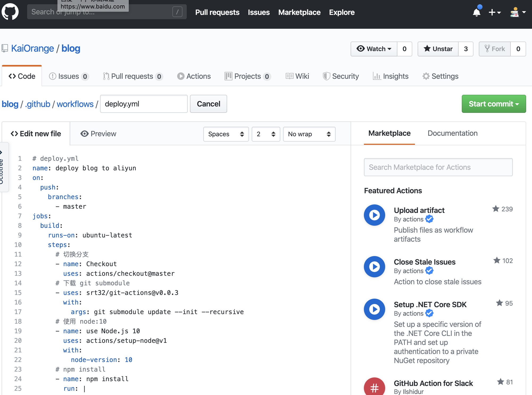
Task: Open the repo Pull requests tab
Action: (x=133, y=76)
